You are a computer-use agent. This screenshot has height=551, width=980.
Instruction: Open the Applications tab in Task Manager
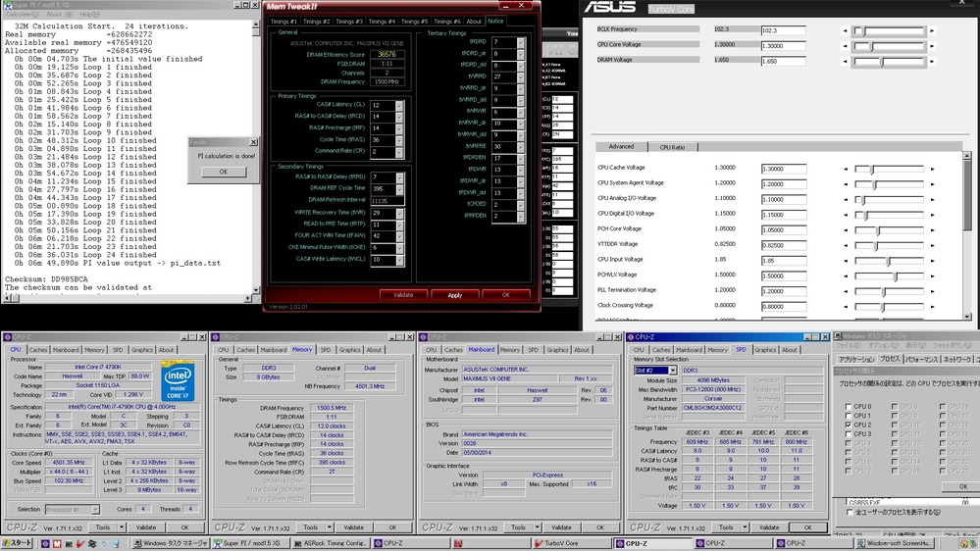pos(856,359)
